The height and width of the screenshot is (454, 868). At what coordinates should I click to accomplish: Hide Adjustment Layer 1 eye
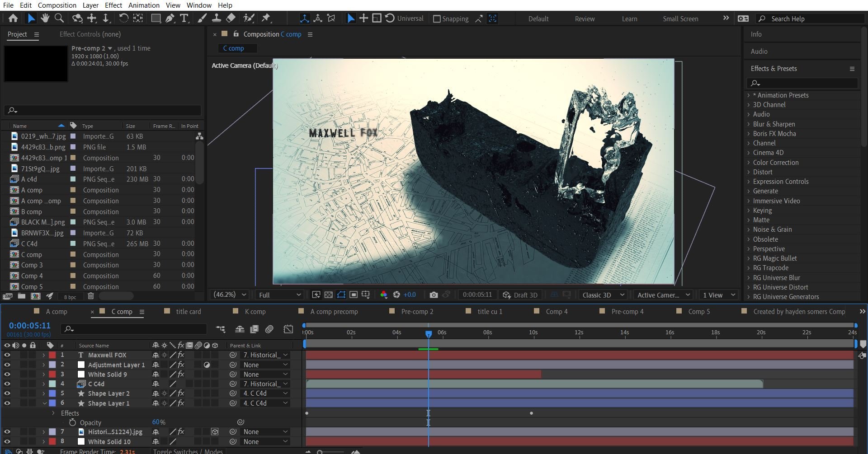point(7,365)
